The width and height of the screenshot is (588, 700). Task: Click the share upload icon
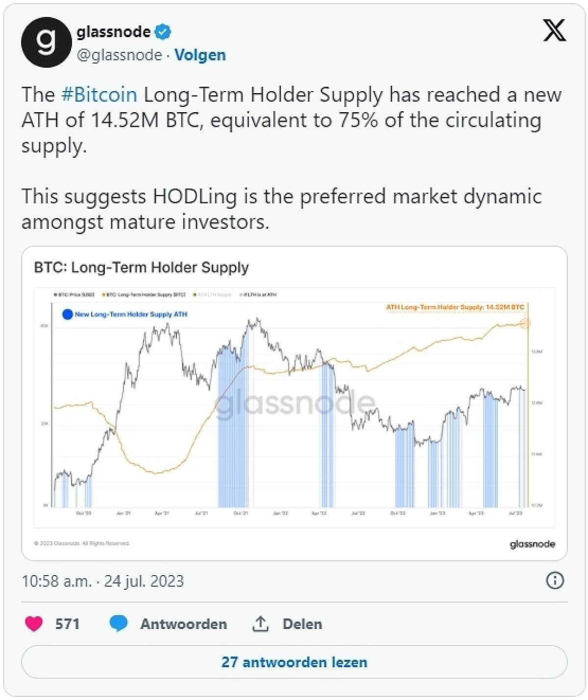pos(260,624)
